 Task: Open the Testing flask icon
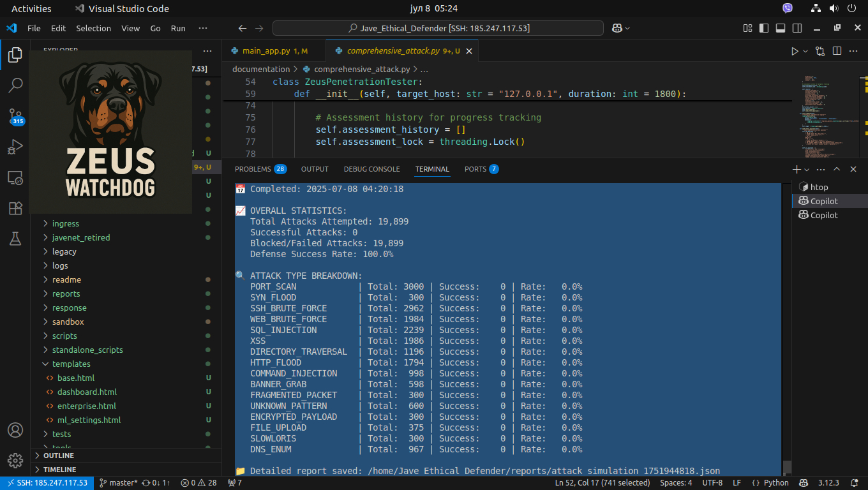[x=15, y=239]
